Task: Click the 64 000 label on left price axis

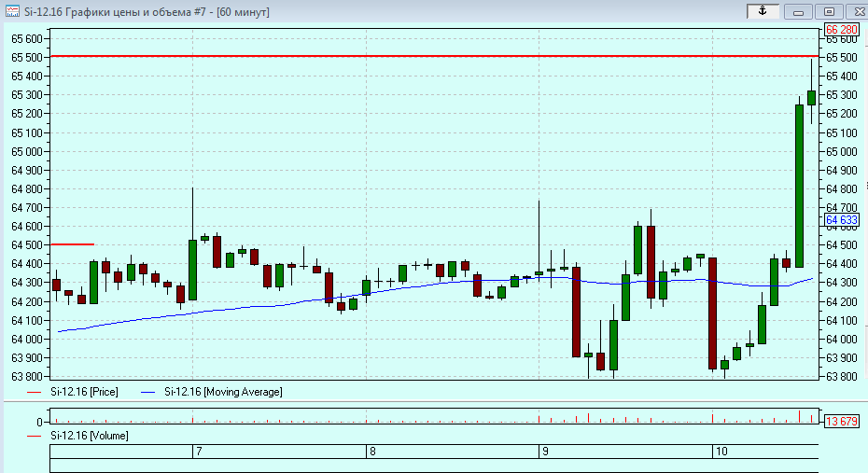Action: point(26,339)
